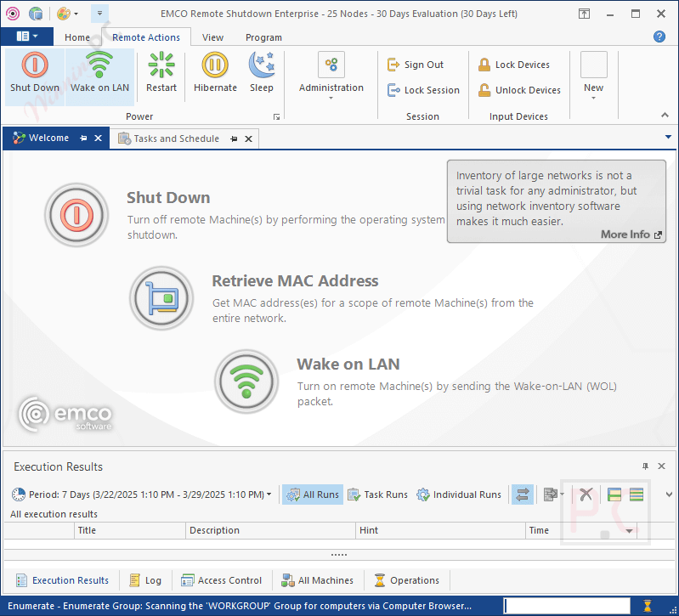
Task: Click the large Shut Down welcome icon
Action: 76,215
